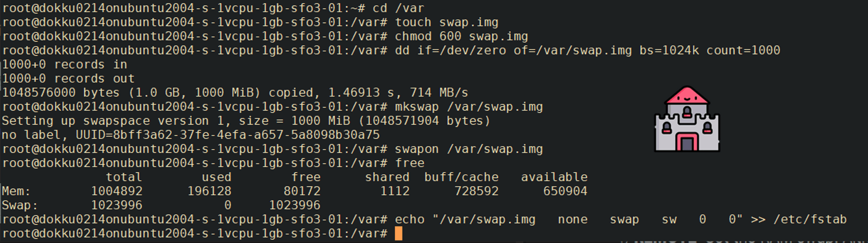This screenshot has width=868, height=243.
Task: Click the "cd /var" command
Action: (398, 8)
